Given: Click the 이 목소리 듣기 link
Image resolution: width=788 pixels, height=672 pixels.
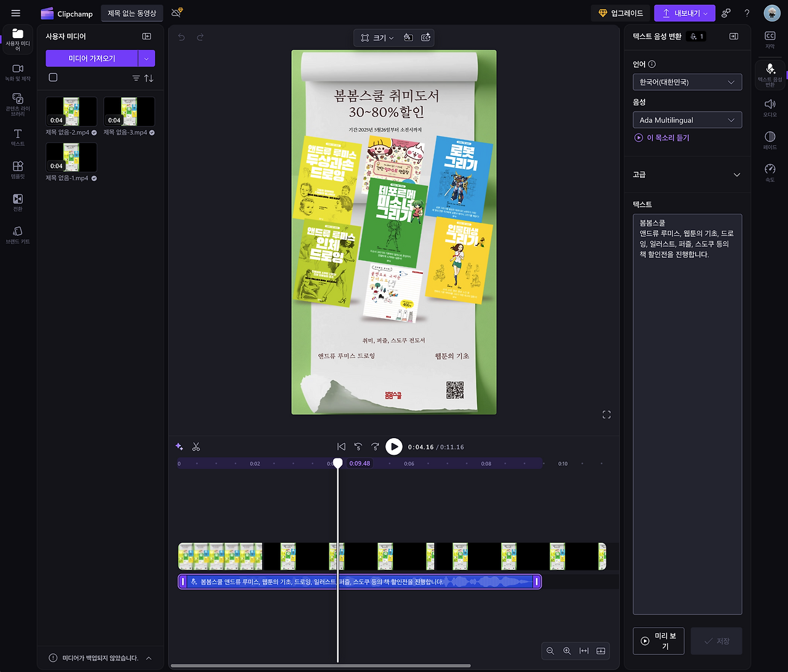Looking at the screenshot, I should (662, 138).
